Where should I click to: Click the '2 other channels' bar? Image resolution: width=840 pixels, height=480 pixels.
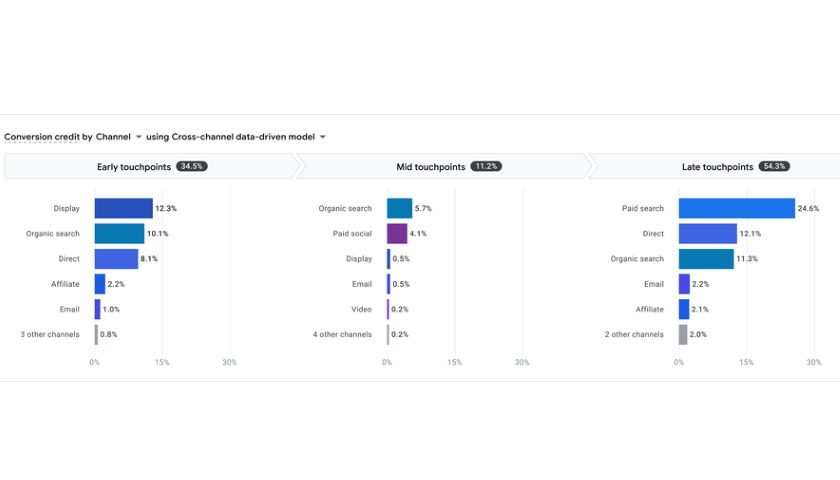[x=683, y=334]
